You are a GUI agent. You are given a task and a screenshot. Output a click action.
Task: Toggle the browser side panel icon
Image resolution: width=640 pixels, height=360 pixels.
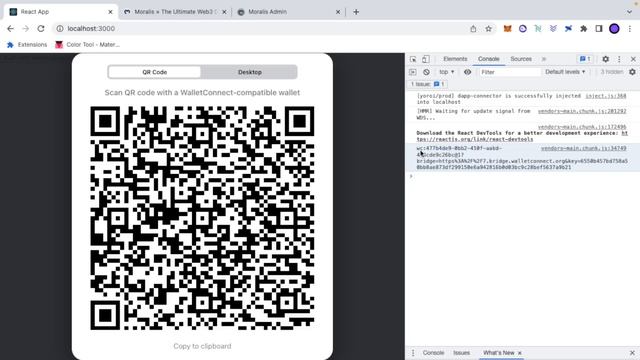599,29
